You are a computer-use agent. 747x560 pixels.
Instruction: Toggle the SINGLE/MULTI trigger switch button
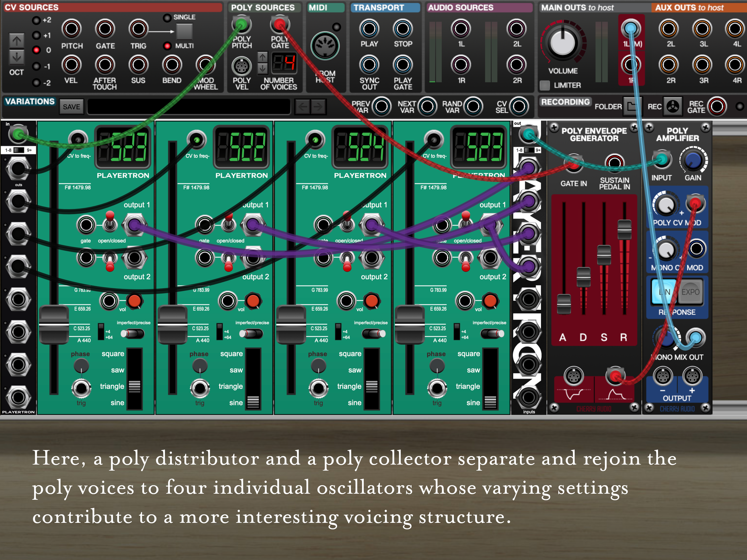click(184, 32)
